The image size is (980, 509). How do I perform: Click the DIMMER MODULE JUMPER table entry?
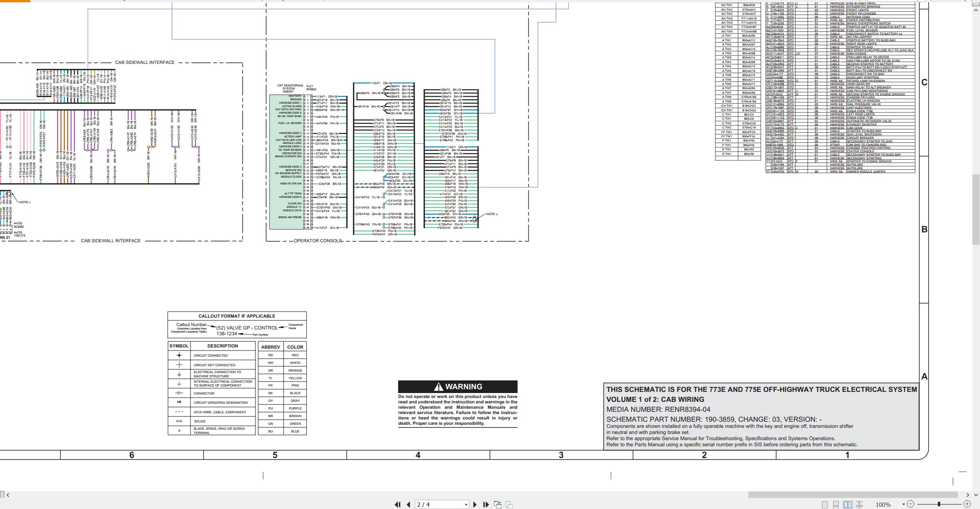click(x=866, y=171)
